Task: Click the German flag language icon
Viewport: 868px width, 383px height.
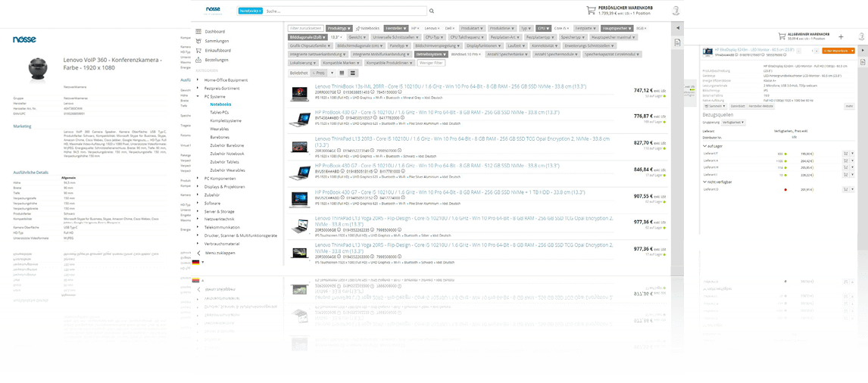Action: pos(196,262)
